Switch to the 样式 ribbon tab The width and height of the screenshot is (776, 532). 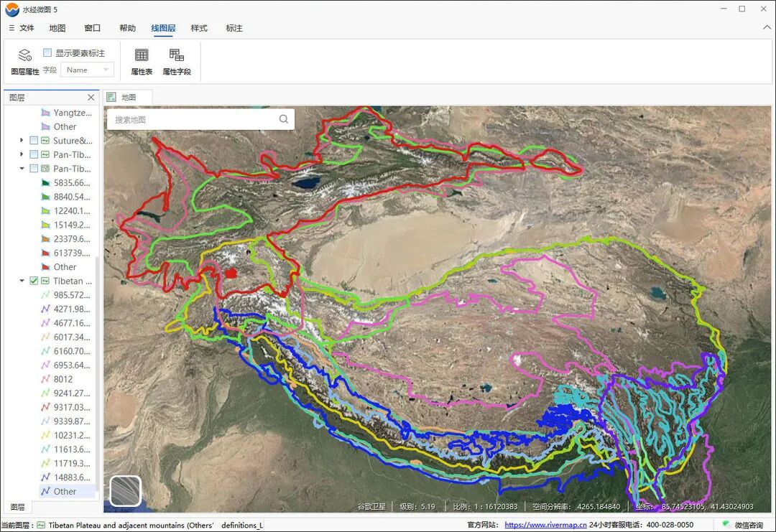coord(199,28)
